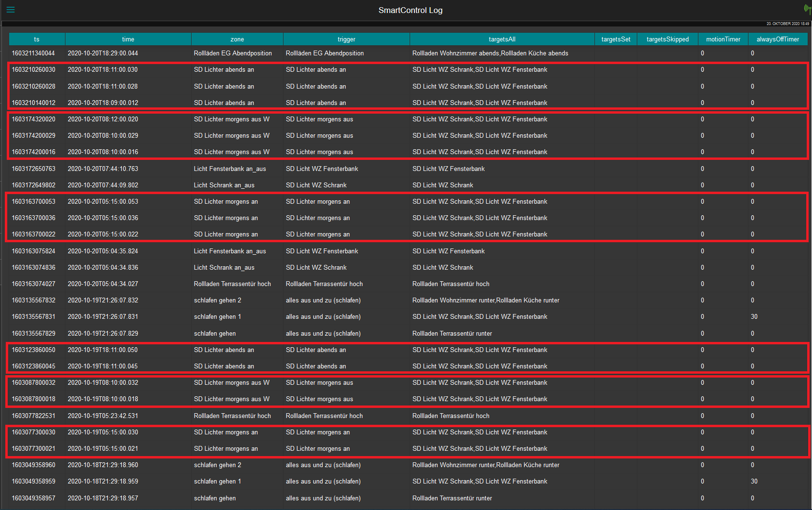Select ts cell 1603174200029
This screenshot has height=510, width=812.
[33, 135]
